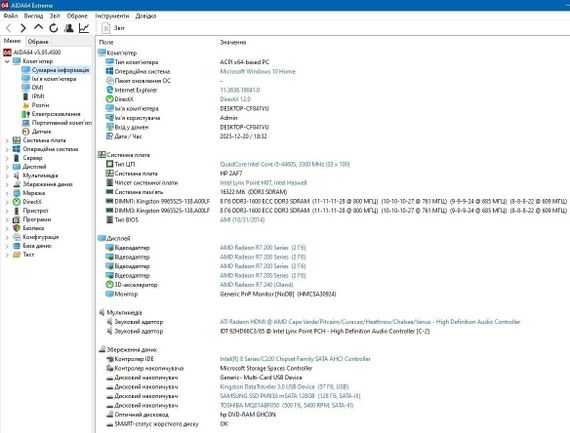The image size is (570, 433).
Task: Open Kingston DataTraveler 3.0 USB link
Action: coord(284,387)
